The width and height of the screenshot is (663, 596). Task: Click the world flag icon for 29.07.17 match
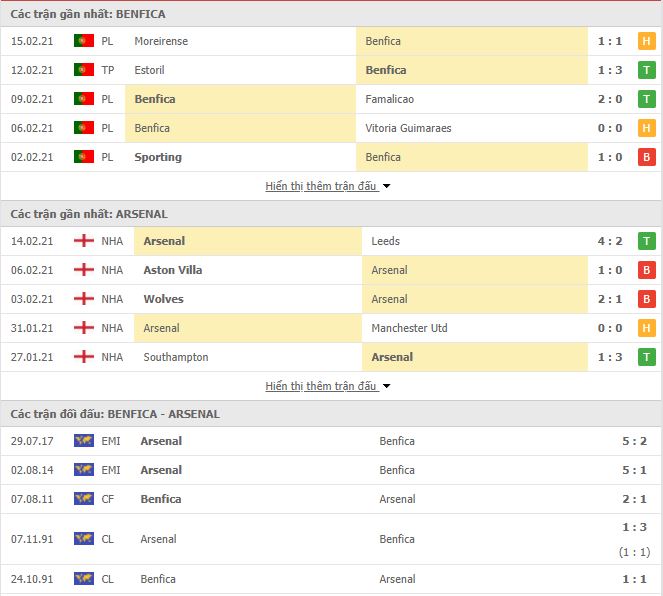84,441
